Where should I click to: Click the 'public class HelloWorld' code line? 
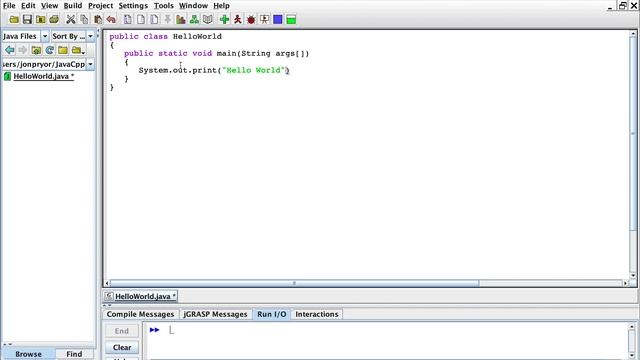[x=165, y=36]
